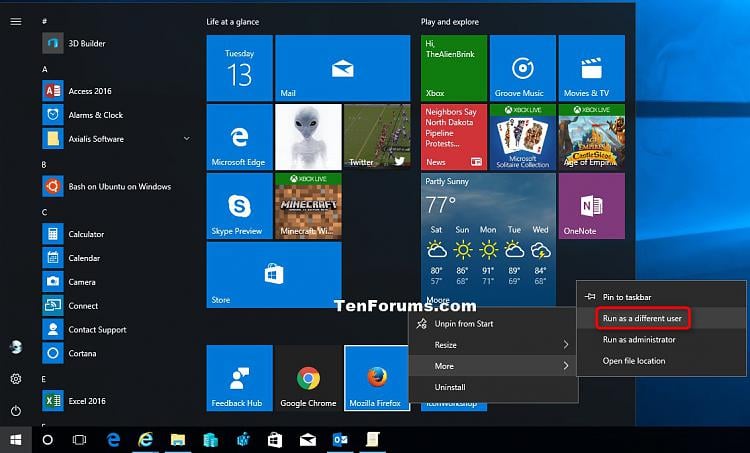The width and height of the screenshot is (750, 453).
Task: Expand the Start hamburger menu
Action: 16,22
